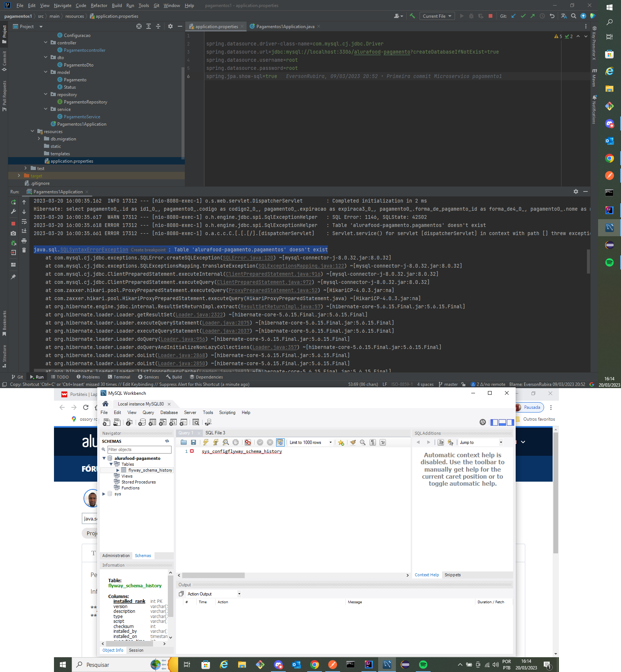The width and height of the screenshot is (621, 672).
Task: Toggle right sidebar panel visibility in Workbench
Action: click(x=510, y=422)
